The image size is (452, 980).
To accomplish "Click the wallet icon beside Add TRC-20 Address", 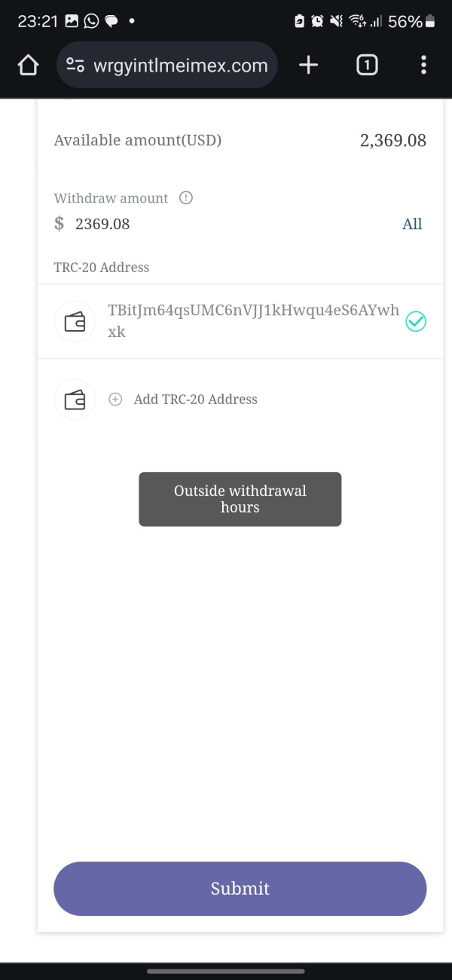I will (75, 400).
